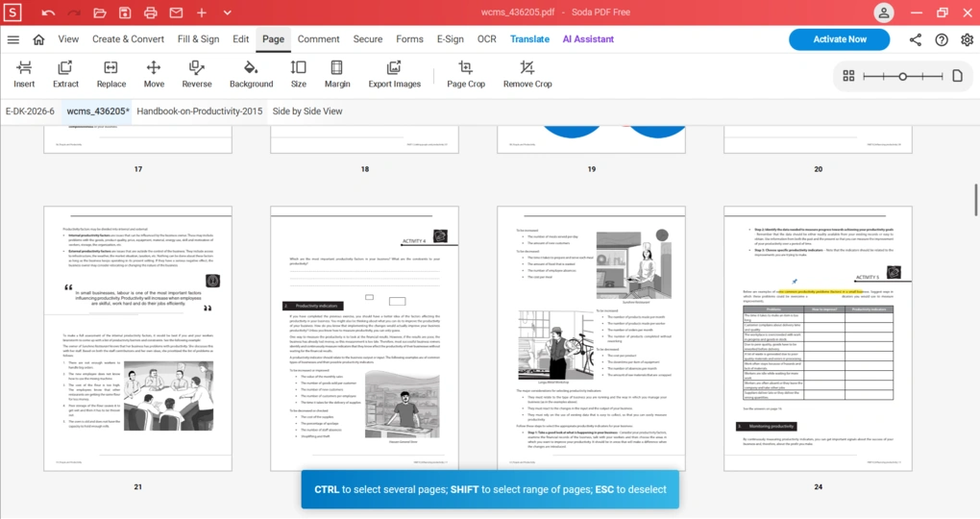Screen dimensions: 980x519
Task: Open the Create & Convert tab
Action: (128, 38)
